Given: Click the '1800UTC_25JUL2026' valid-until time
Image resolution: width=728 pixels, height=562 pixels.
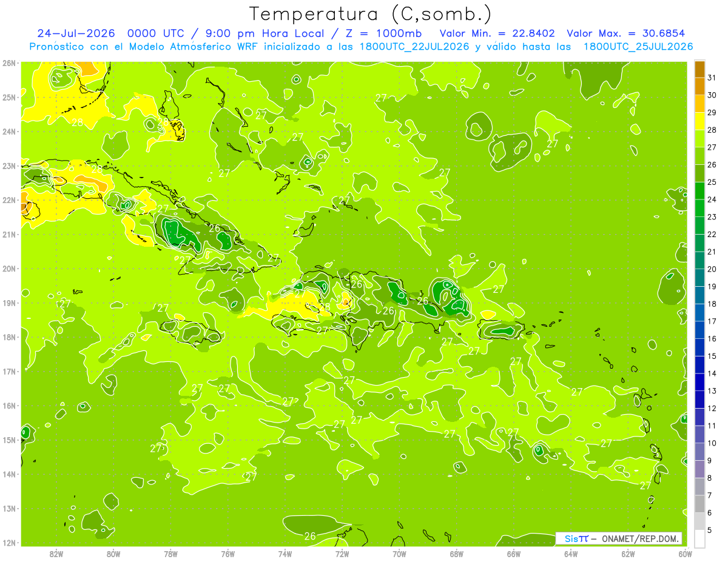Looking at the screenshot, I should [638, 47].
